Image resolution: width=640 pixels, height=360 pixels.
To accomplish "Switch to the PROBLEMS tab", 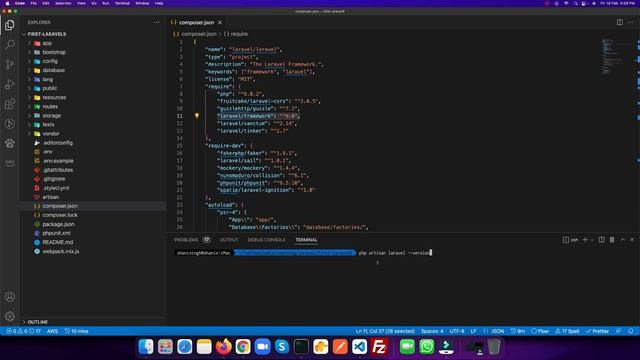I will click(186, 240).
